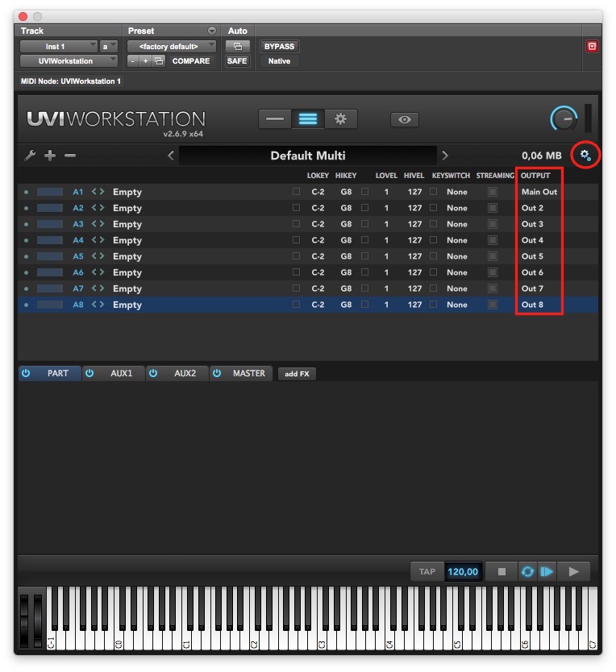Toggle the SAFE automation button

click(x=237, y=61)
